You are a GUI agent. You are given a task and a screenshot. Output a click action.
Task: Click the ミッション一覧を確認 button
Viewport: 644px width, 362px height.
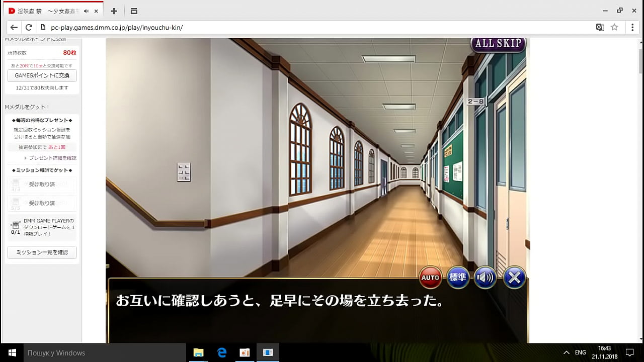42,252
